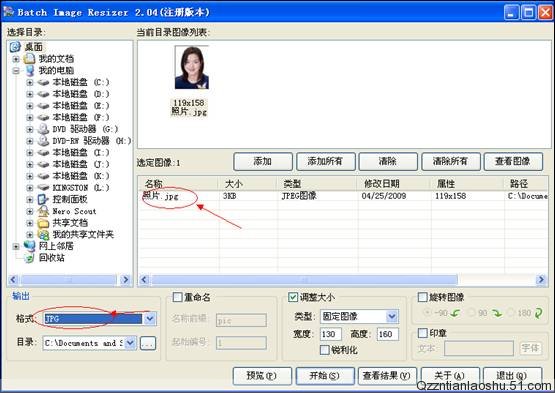Click the ... browse directory button
Viewport: 555px width, 393px height.
tap(148, 343)
